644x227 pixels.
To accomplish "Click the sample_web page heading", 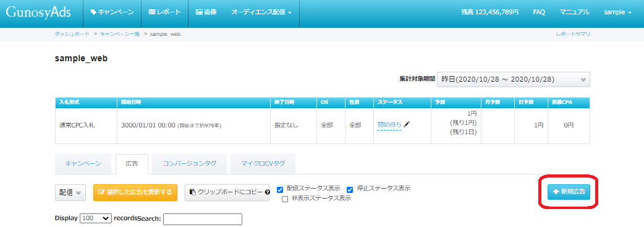I will [x=82, y=59].
